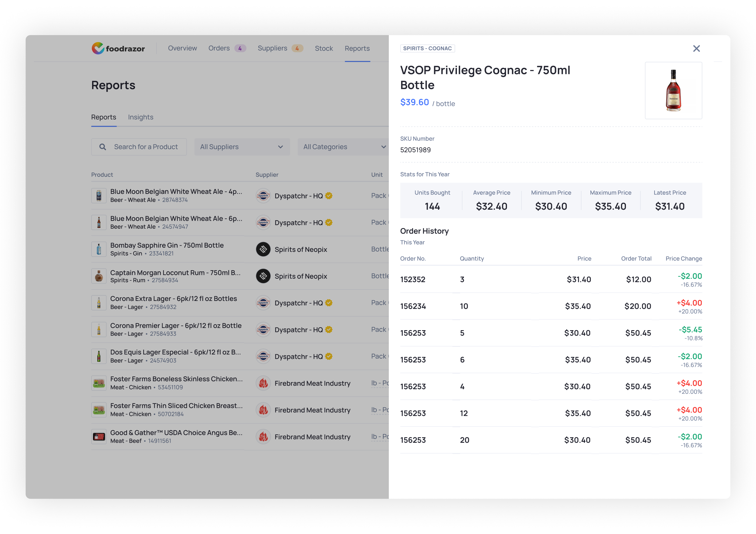The image size is (756, 534).
Task: Click the Suppliers count badge 4
Action: point(297,49)
